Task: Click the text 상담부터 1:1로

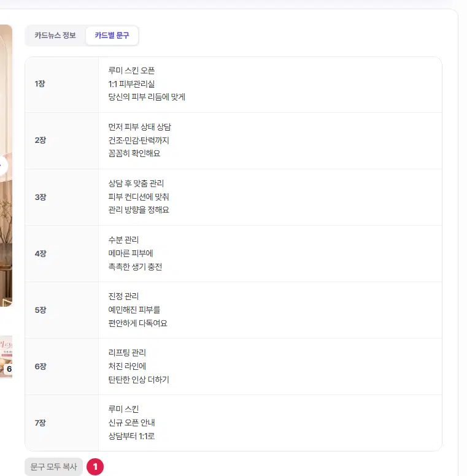Action: [131, 436]
